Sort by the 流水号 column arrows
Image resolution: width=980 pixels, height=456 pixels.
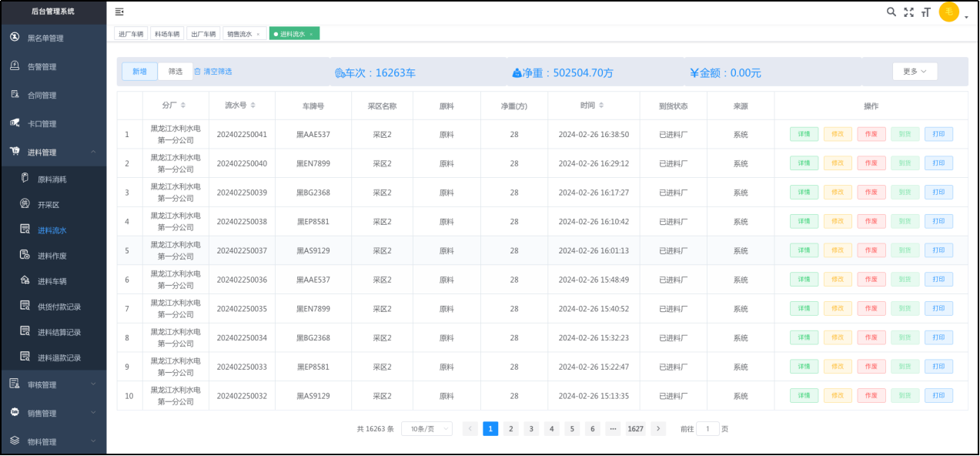pos(253,106)
